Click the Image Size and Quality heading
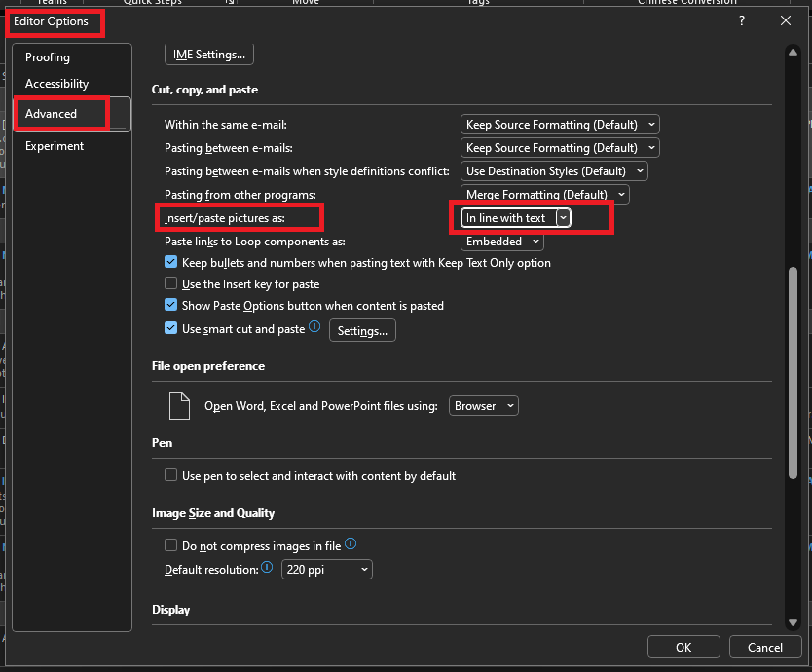Viewport: 812px width, 672px height. tap(213, 513)
